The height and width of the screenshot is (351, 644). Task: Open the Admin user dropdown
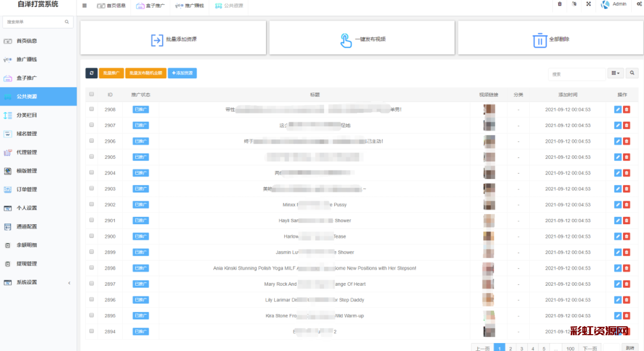(614, 4)
